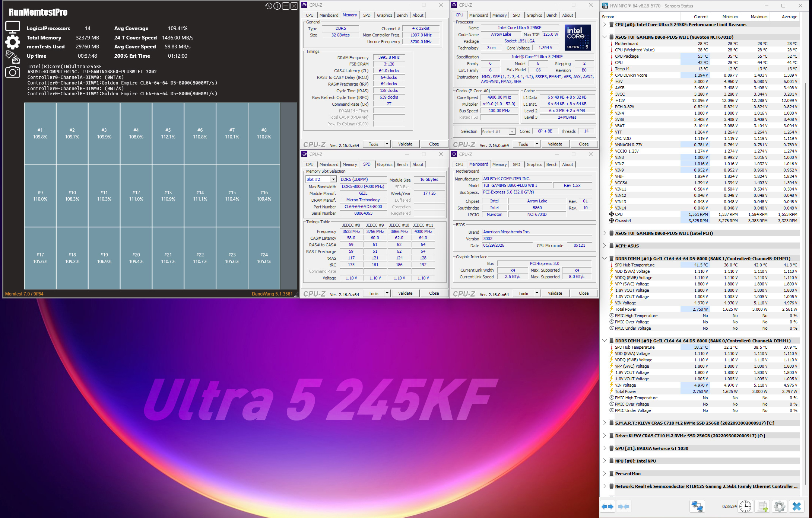Click Validate in the CPU-Z Mainboard window
The image size is (812, 518).
(555, 293)
